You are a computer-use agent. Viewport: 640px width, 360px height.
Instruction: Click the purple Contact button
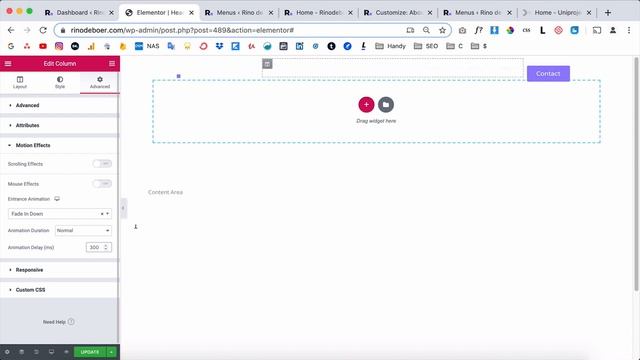(548, 73)
